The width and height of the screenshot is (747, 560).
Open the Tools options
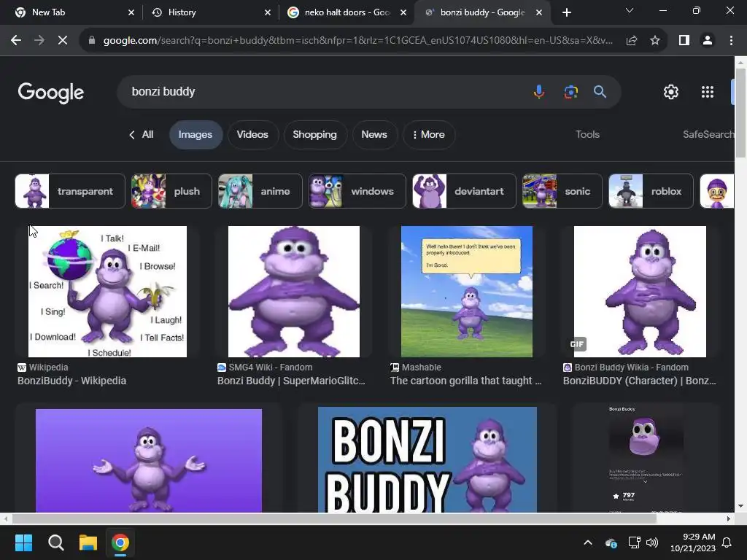(x=587, y=135)
